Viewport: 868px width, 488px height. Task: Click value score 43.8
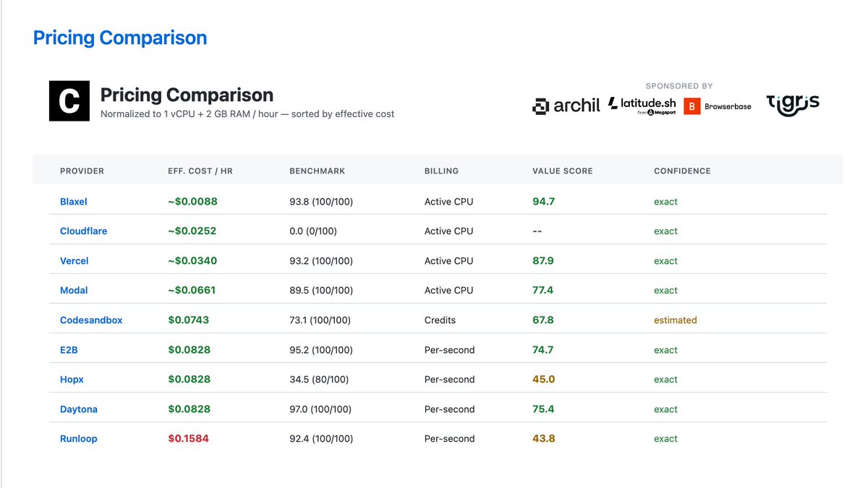click(543, 439)
